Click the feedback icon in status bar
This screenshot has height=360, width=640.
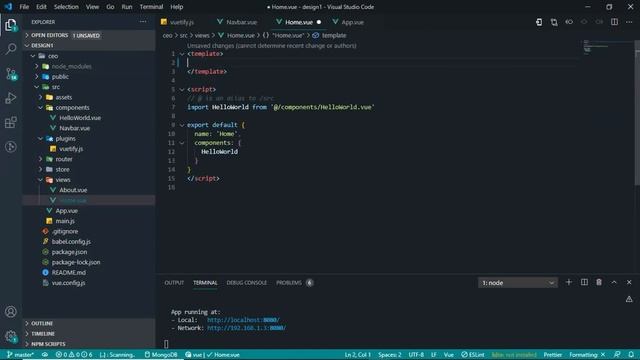point(617,355)
